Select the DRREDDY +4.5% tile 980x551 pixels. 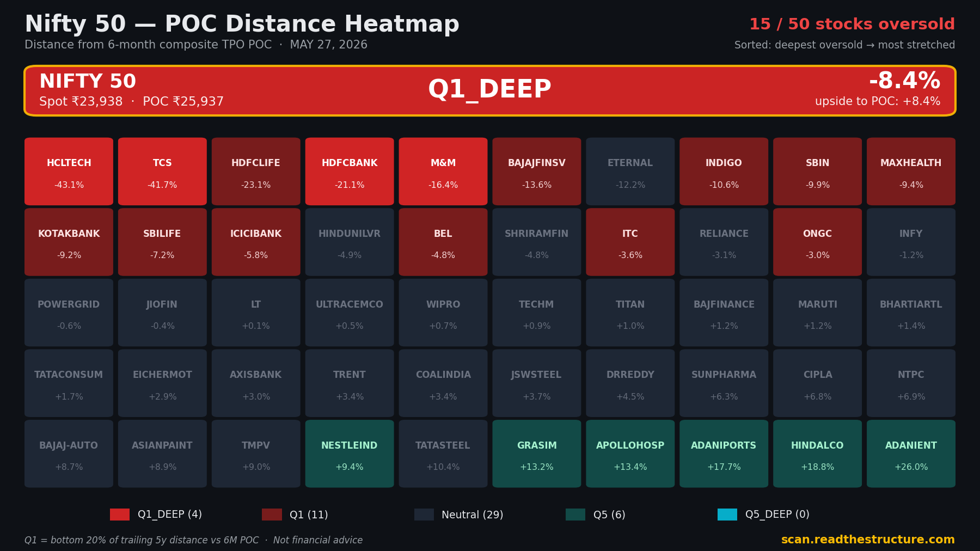click(630, 383)
